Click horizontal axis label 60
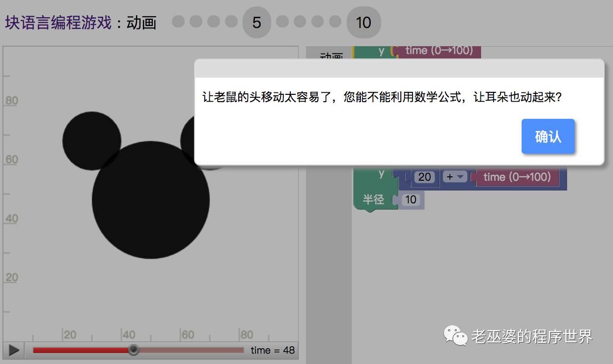 click(188, 335)
